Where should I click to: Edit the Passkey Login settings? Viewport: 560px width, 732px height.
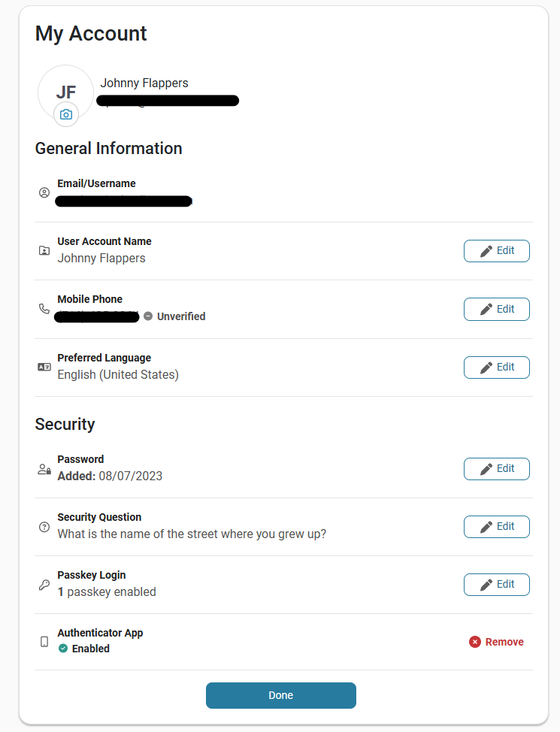pos(496,585)
